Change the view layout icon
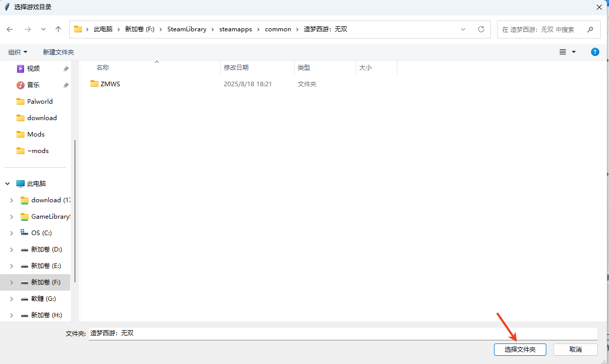This screenshot has width=609, height=364. (562, 52)
